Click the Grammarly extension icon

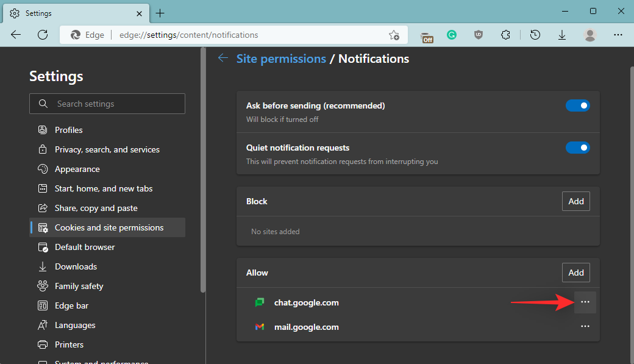pyautogui.click(x=452, y=35)
